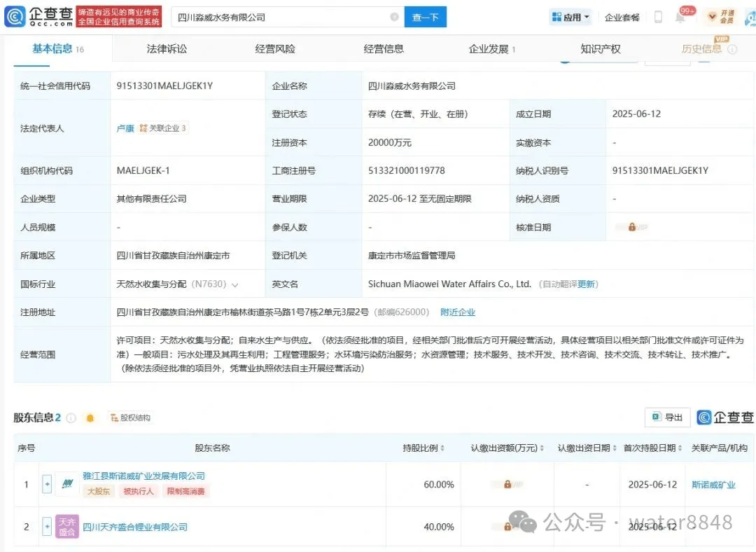Open the 历史信息 VIP tab
The height and width of the screenshot is (552, 756).
[x=702, y=49]
